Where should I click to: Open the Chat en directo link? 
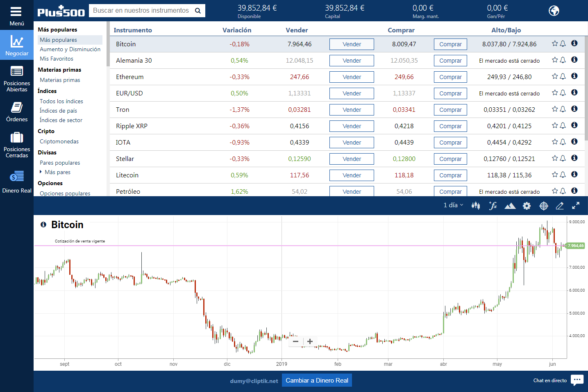click(550, 381)
